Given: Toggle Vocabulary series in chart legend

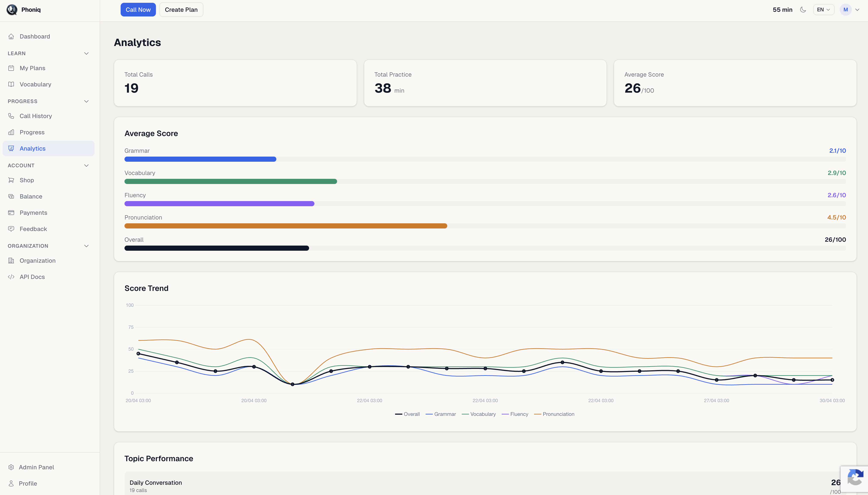Looking at the screenshot, I should coord(478,414).
